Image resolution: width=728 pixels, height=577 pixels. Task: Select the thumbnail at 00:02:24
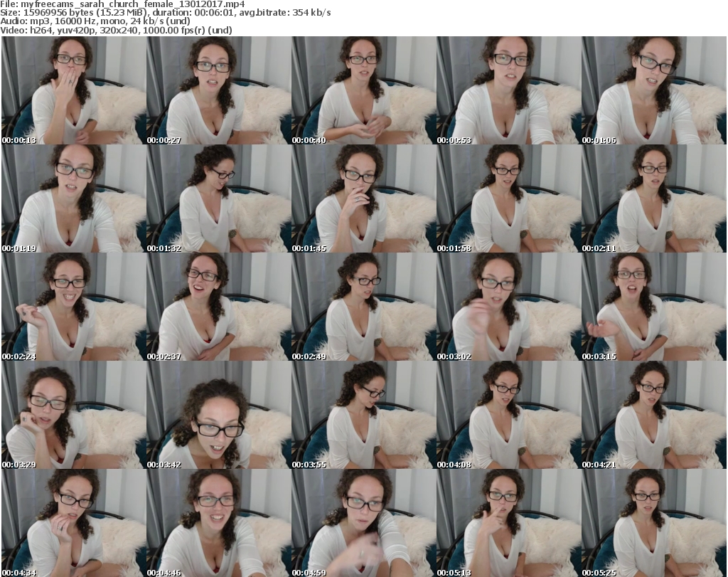pos(74,307)
